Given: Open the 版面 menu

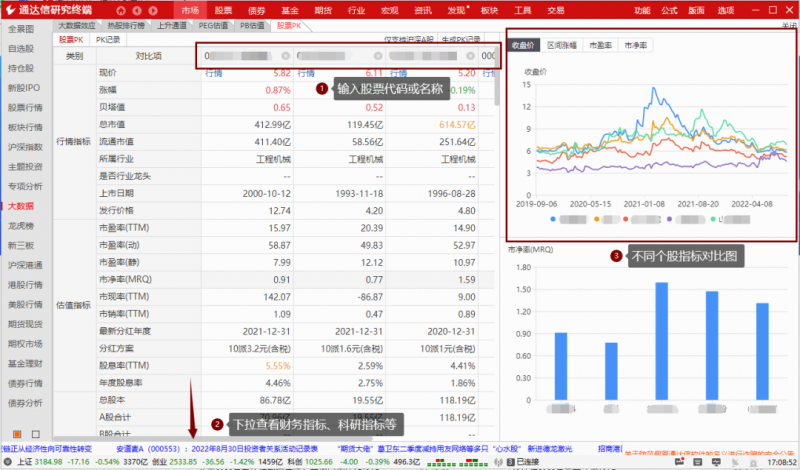Looking at the screenshot, I should pyautogui.click(x=696, y=10).
